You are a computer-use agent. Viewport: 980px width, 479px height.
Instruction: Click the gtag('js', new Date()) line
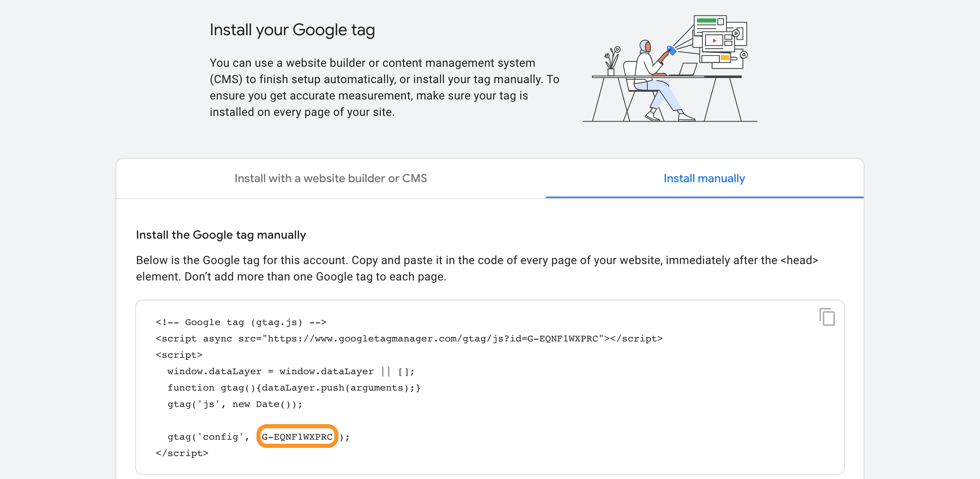(x=234, y=404)
